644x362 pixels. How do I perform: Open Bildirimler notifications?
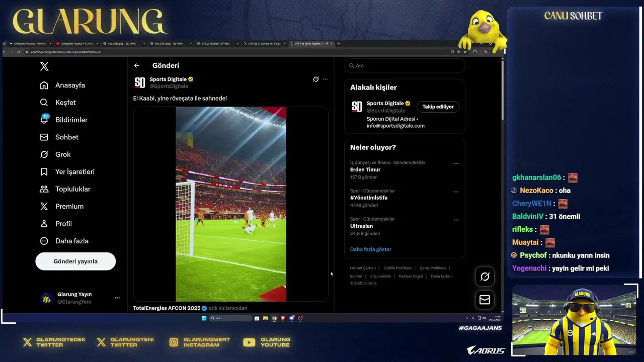[64, 120]
